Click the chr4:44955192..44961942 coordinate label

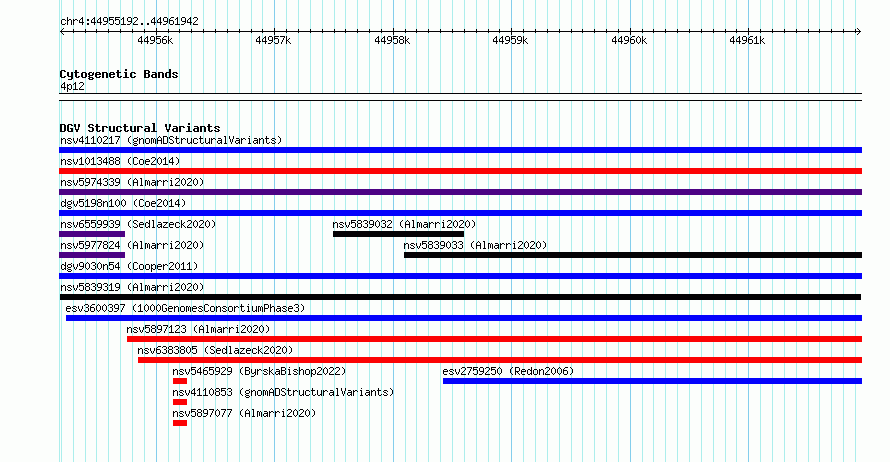point(129,22)
